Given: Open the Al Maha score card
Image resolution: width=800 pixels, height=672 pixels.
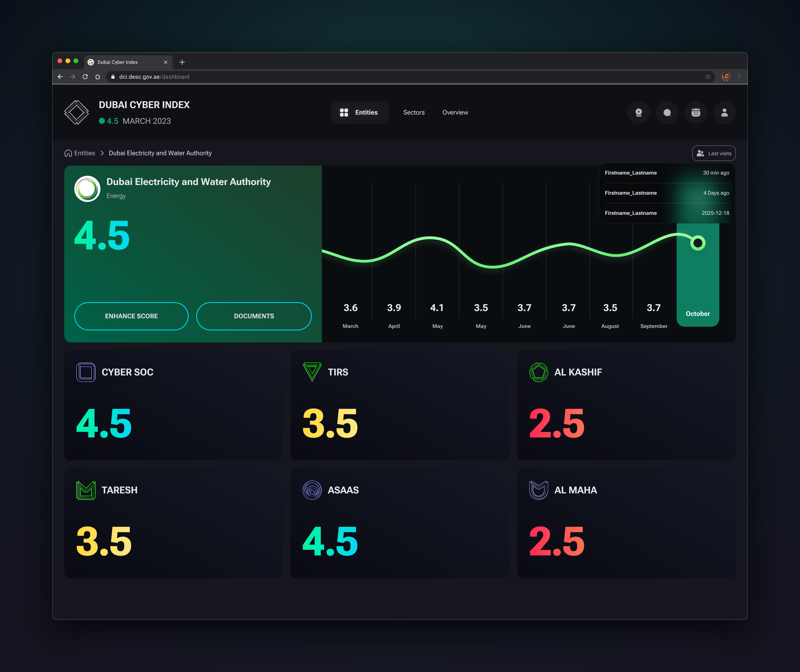Looking at the screenshot, I should coord(626,523).
